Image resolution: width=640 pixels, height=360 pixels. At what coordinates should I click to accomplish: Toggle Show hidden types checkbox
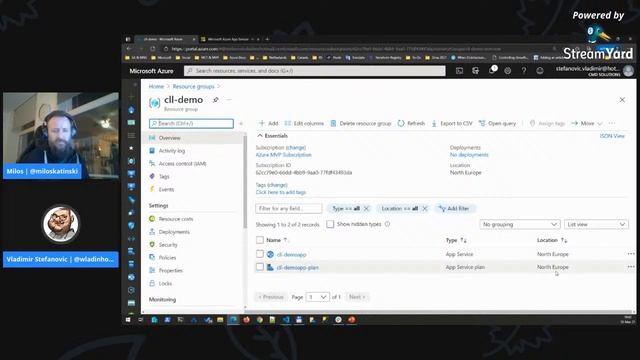click(x=330, y=224)
